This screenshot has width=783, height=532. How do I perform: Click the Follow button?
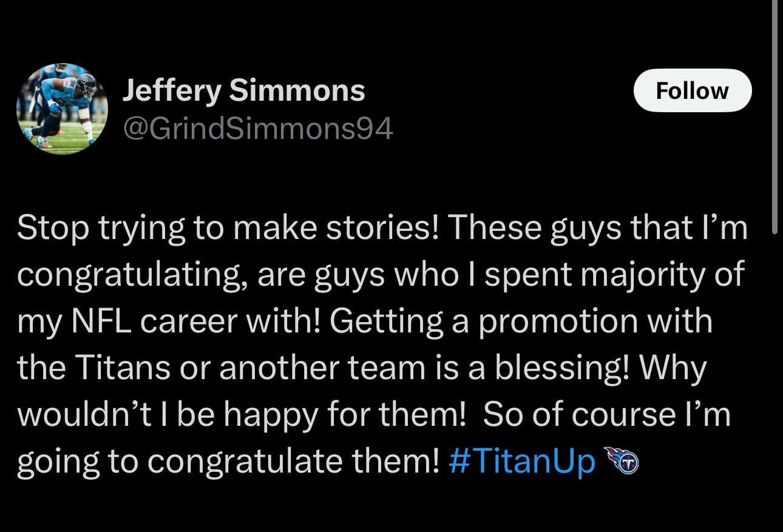[692, 90]
